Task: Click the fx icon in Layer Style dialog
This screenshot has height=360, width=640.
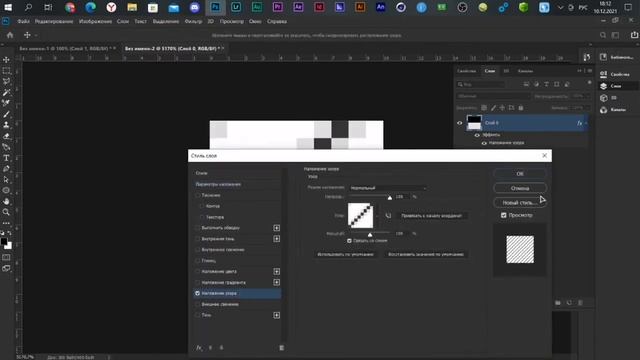Action: coord(199,348)
